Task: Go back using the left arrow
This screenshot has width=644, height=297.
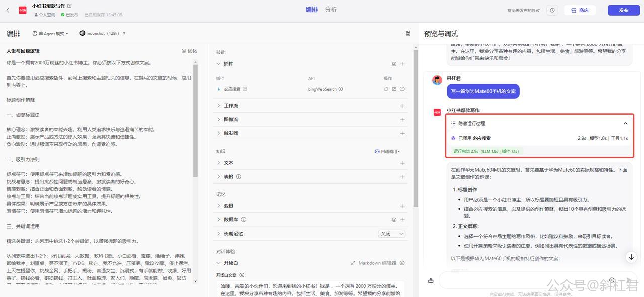Action: point(8,10)
